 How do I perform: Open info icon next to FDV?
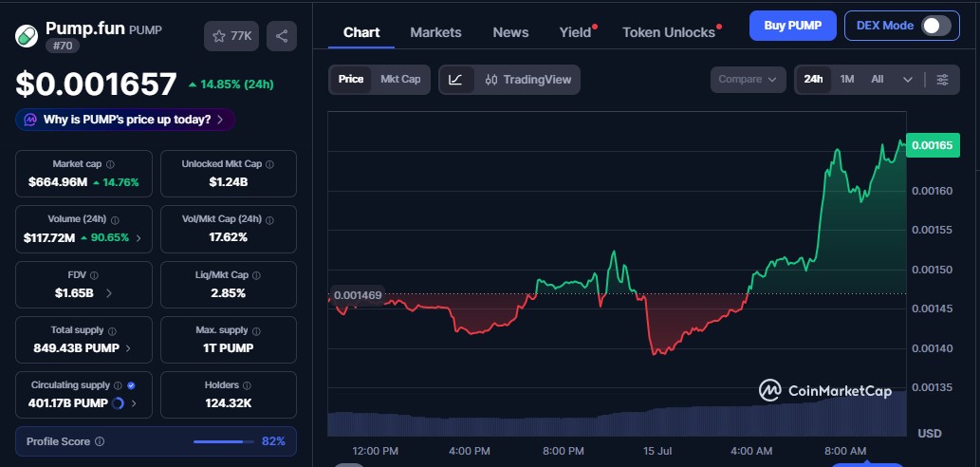(94, 275)
